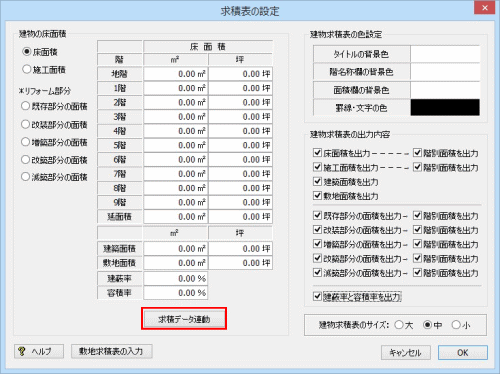
Task: Pick the 面積欄の背景色 color swatch
Action: (445, 90)
